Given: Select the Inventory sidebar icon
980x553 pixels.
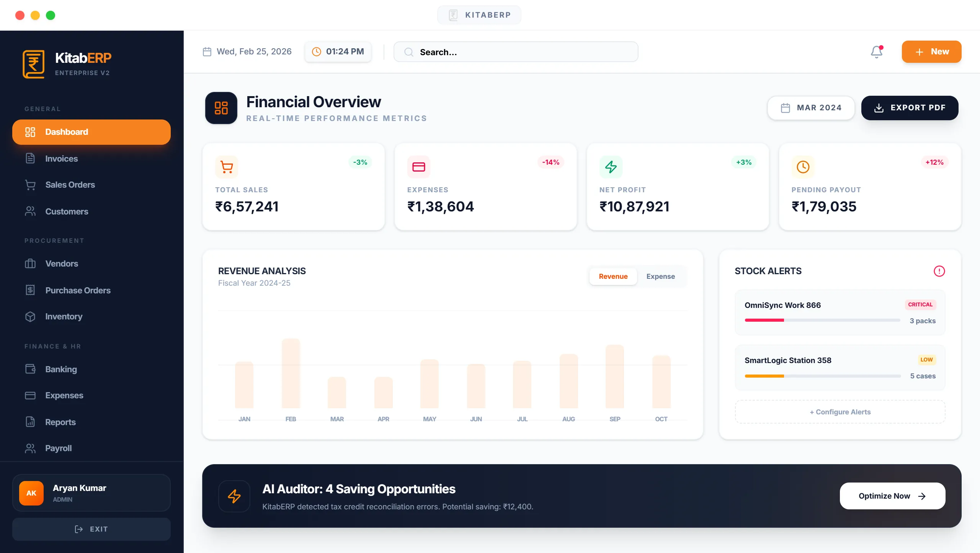Looking at the screenshot, I should tap(31, 316).
